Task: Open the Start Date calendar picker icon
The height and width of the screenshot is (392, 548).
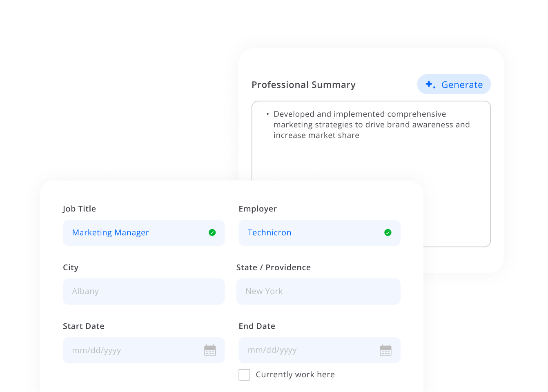Action: click(210, 350)
